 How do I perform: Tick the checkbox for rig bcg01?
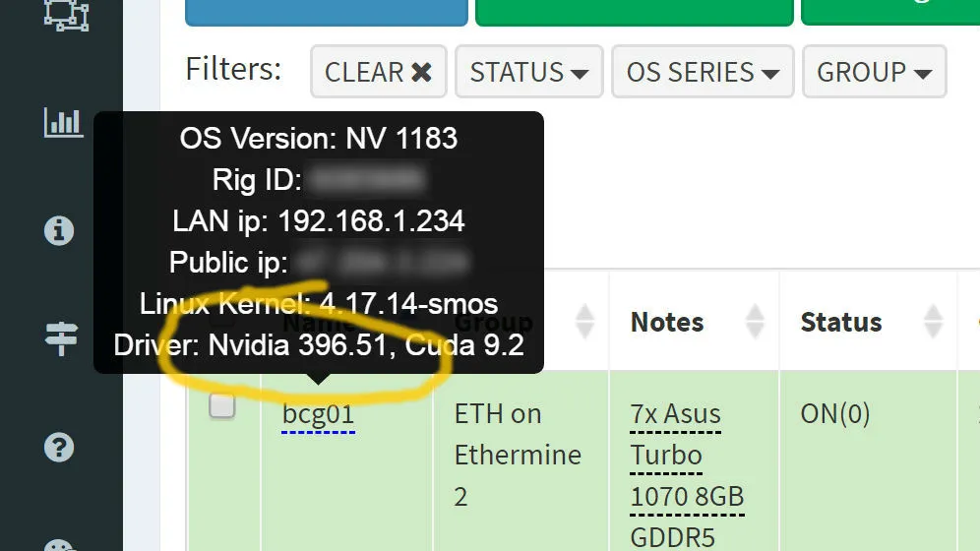221,406
